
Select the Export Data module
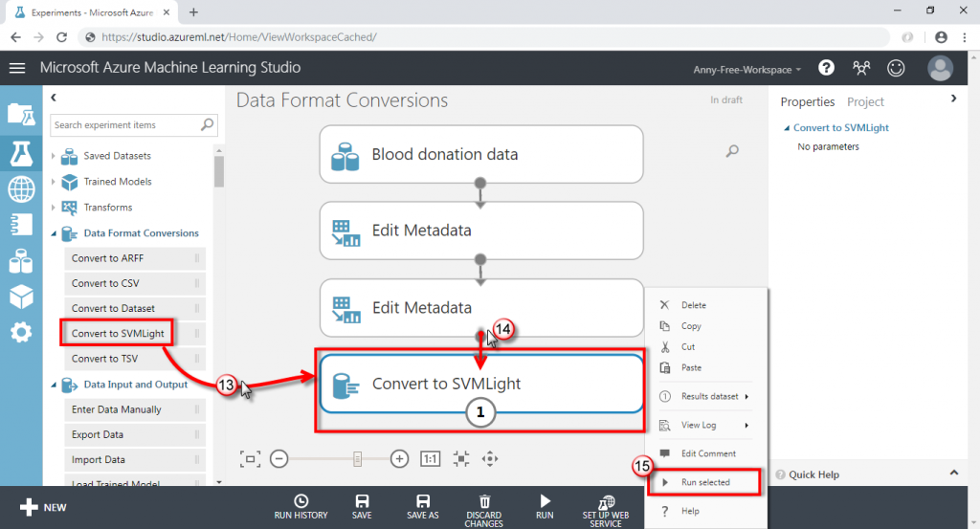[134, 434]
